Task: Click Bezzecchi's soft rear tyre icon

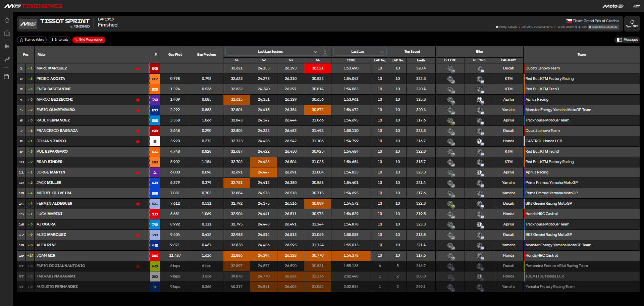Action: [x=480, y=100]
